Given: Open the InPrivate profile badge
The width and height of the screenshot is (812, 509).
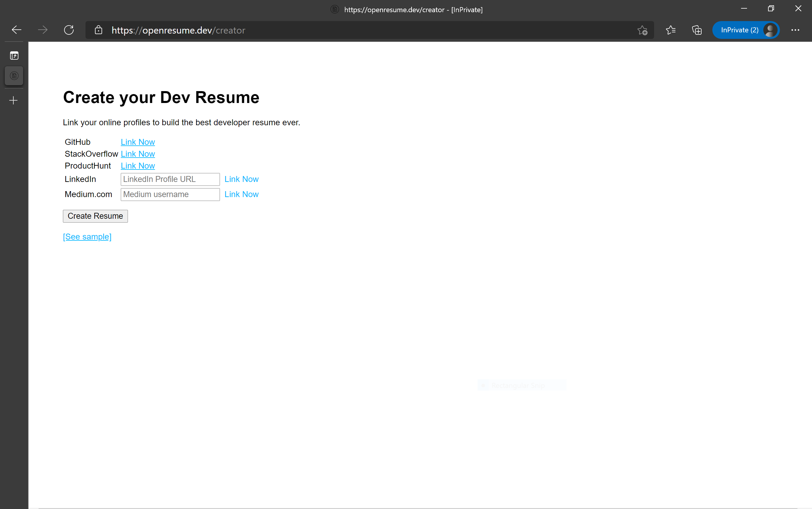Looking at the screenshot, I should coord(746,30).
